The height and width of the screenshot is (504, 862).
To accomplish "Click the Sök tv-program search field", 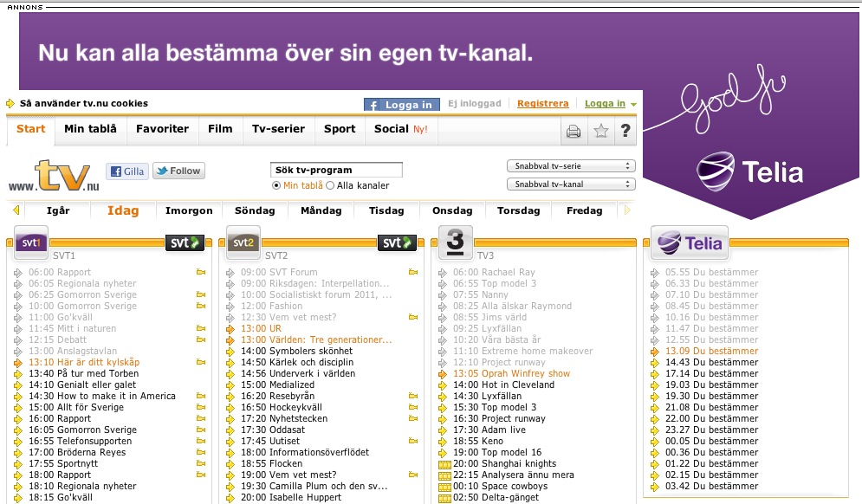I will 336,170.
